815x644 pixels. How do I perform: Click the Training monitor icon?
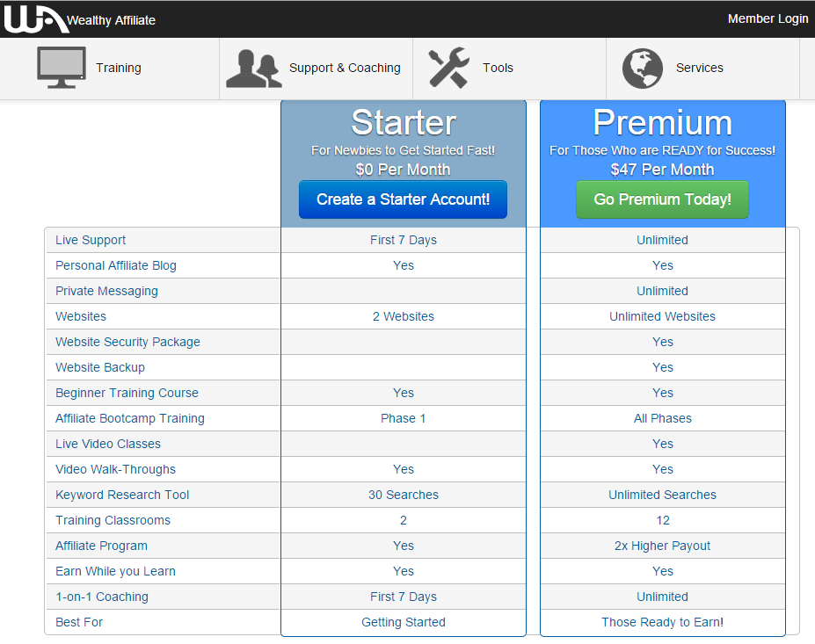click(x=62, y=68)
